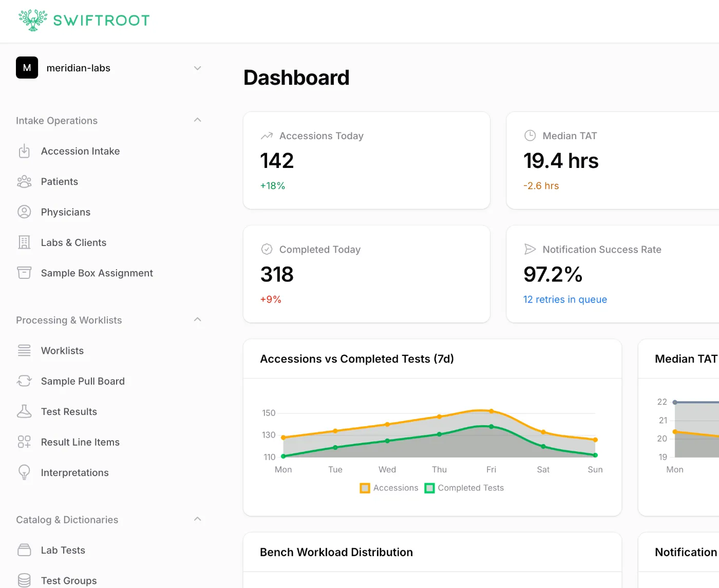Select the Sample Box Assignment icon
The width and height of the screenshot is (719, 588).
[x=24, y=273]
